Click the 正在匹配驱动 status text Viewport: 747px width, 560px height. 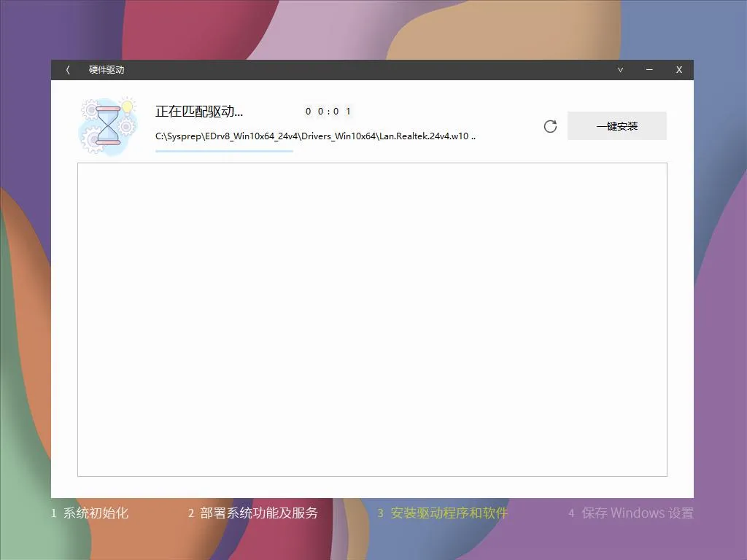(198, 111)
